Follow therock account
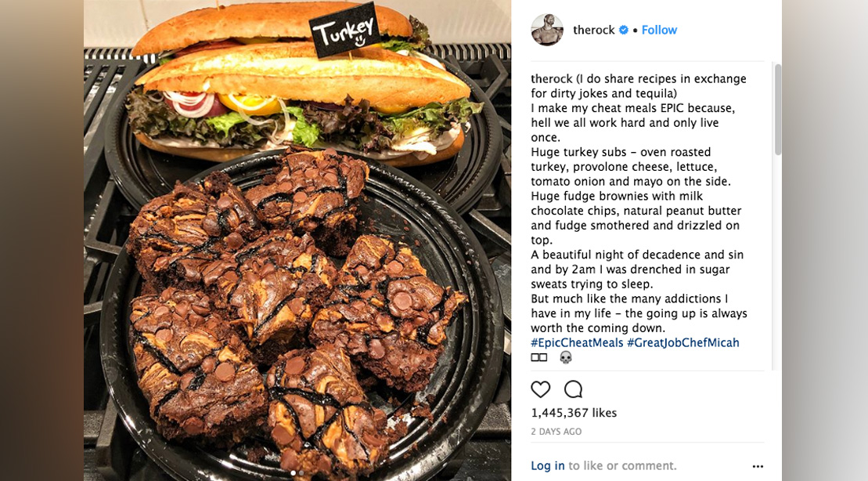 tap(659, 30)
